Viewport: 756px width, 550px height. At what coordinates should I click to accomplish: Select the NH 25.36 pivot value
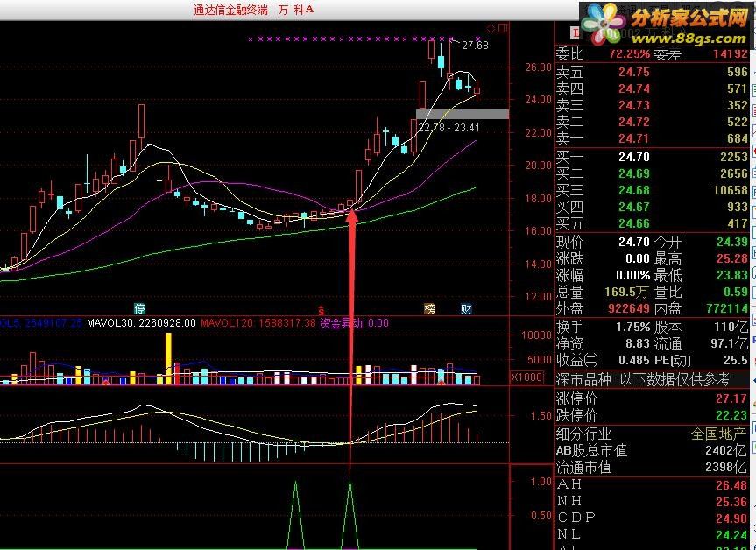pyautogui.click(x=731, y=502)
